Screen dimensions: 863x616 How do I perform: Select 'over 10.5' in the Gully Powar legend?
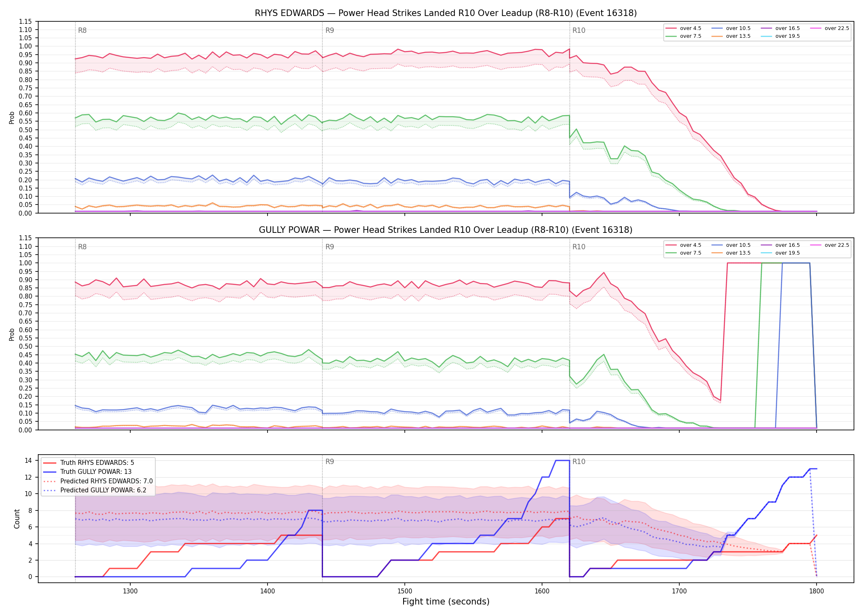[731, 245]
